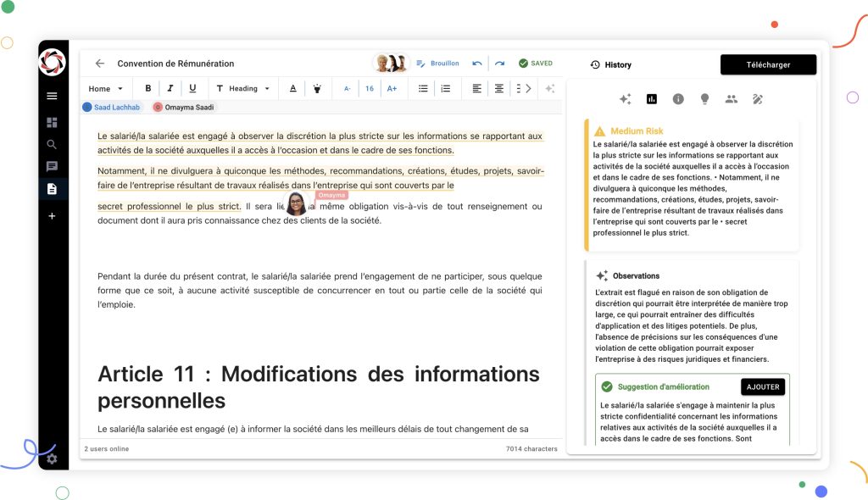Open the search icon in sidebar
This screenshot has height=500, width=868.
point(52,145)
